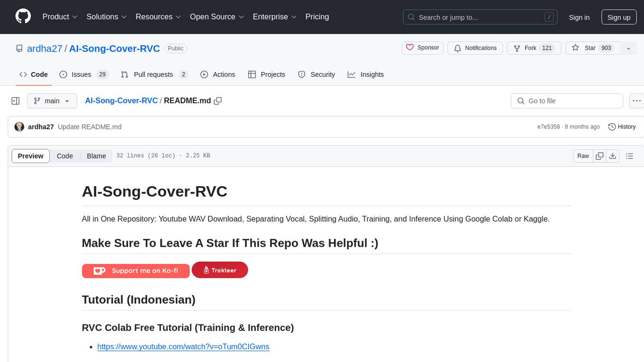Copy raw file contents

point(600,156)
